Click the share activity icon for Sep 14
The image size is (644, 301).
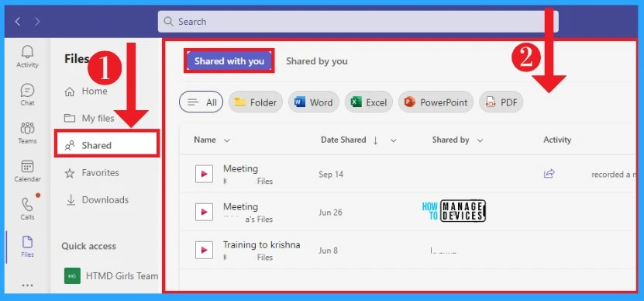549,174
